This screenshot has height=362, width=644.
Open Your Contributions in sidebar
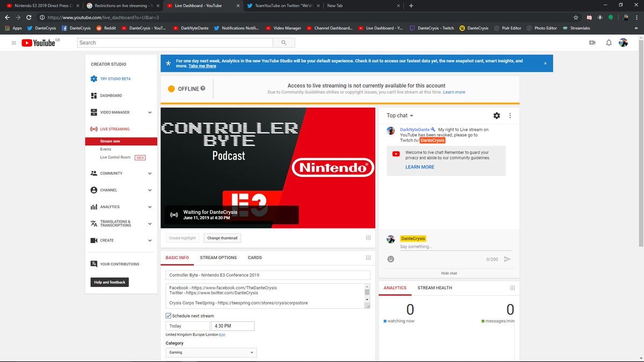(119, 264)
